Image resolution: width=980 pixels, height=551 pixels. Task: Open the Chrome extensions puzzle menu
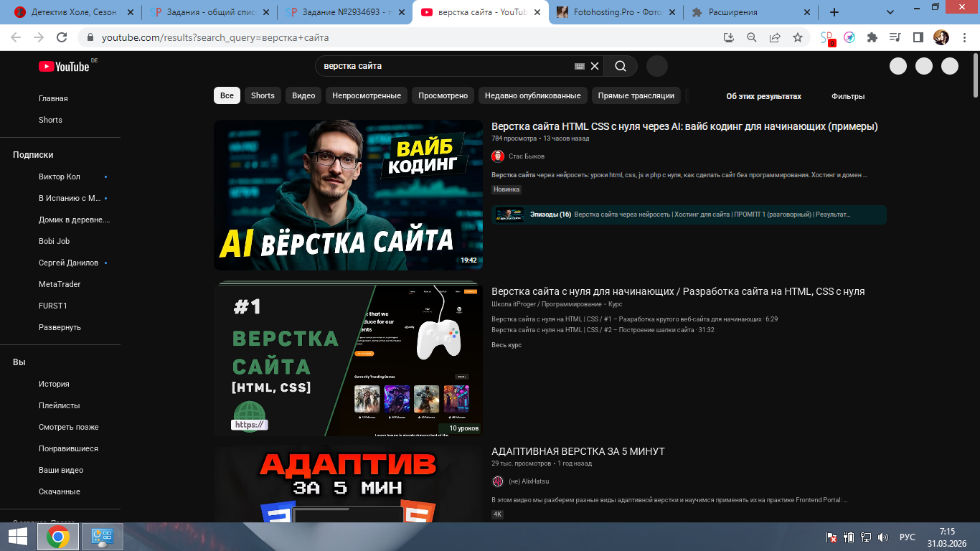[872, 37]
